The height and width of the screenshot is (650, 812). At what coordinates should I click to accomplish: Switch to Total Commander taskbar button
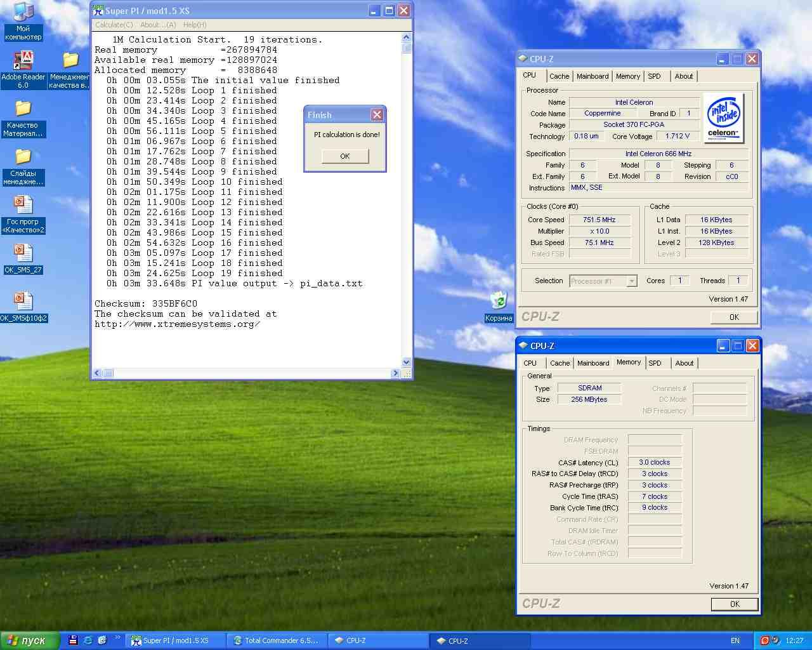[277, 640]
